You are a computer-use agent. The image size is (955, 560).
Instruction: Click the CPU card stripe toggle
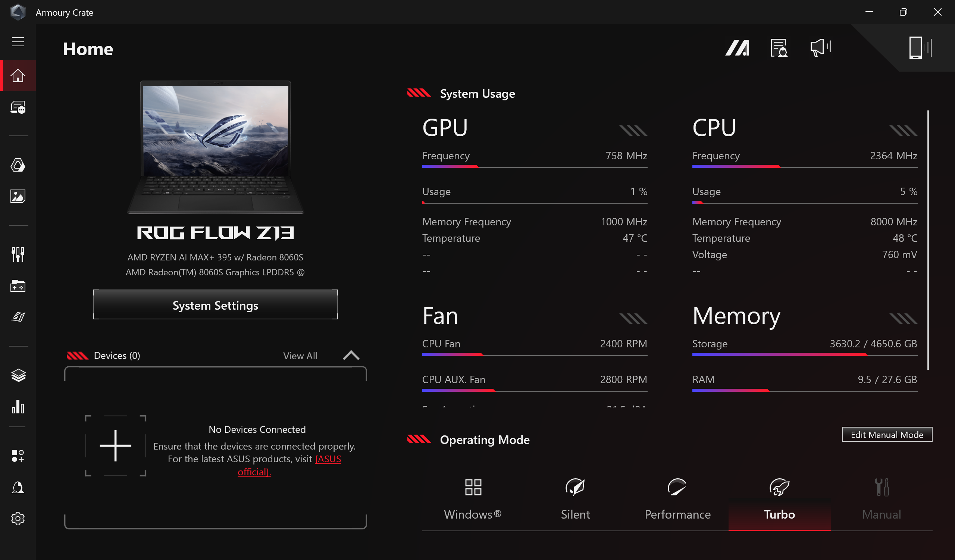(904, 130)
